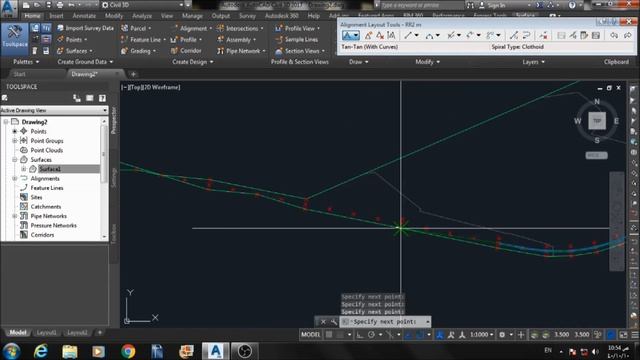640x360 pixels.
Task: Click the AutoCAD application menu logo button
Action: click(x=9, y=9)
